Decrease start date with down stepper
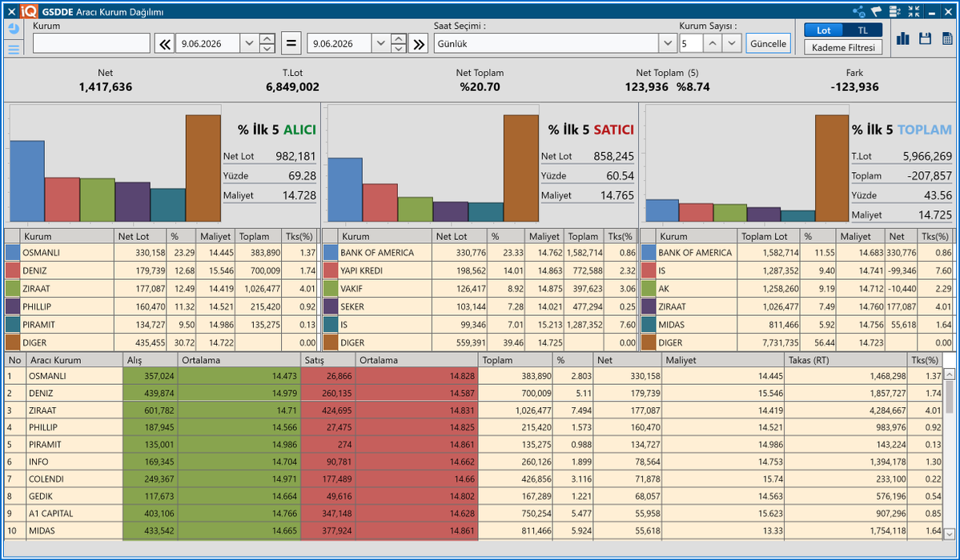This screenshot has width=960, height=560. point(267,49)
